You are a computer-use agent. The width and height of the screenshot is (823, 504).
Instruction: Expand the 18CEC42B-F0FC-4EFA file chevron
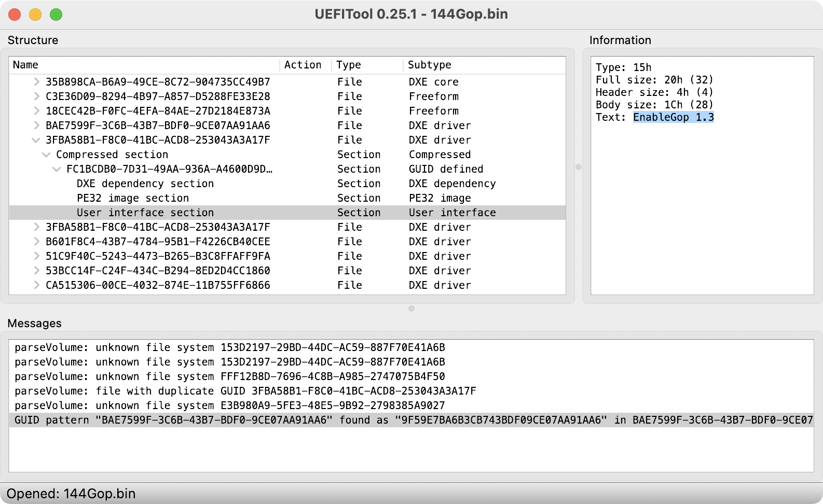(36, 110)
